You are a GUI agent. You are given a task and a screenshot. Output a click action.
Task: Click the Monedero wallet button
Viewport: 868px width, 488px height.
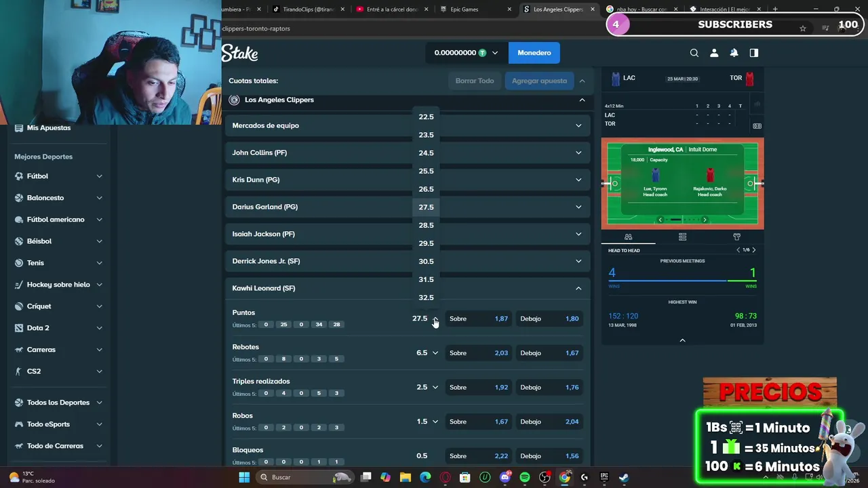tap(534, 53)
